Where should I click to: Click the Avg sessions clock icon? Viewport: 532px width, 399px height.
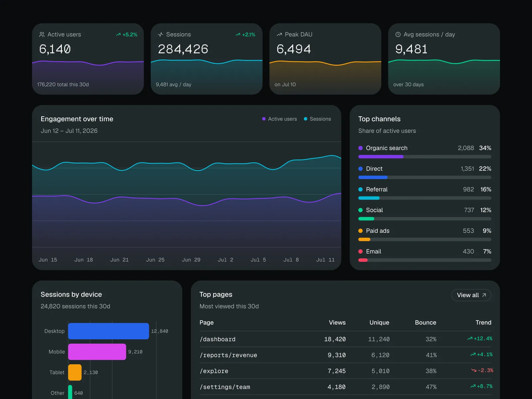(x=398, y=35)
